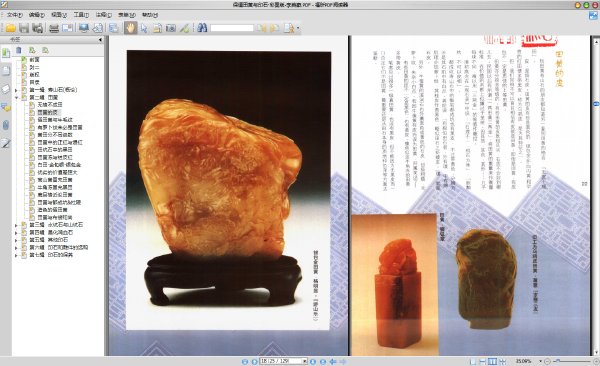The image size is (600, 366).
Task: Select the typewriter pen tool icon
Action: coord(184,28)
